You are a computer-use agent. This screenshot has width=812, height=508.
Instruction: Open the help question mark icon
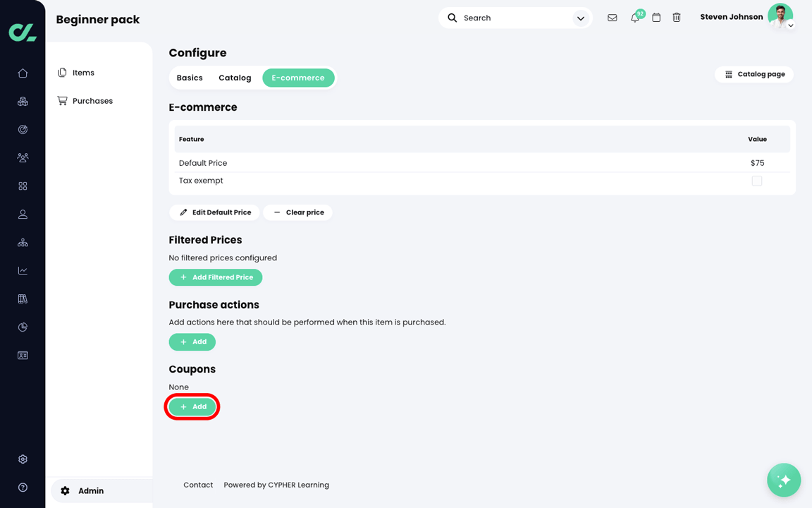point(23,488)
